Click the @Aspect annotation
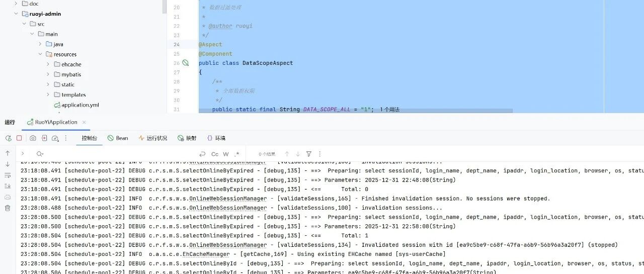 (210, 44)
